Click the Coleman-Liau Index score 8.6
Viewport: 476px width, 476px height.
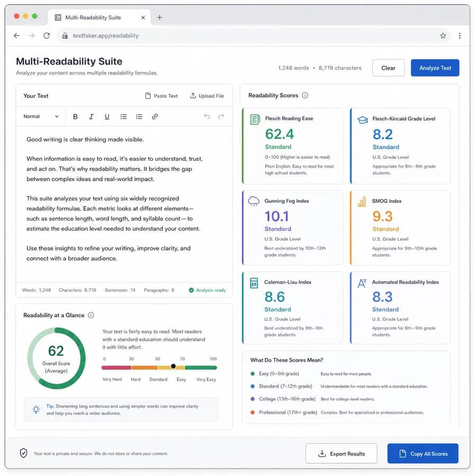(274, 297)
